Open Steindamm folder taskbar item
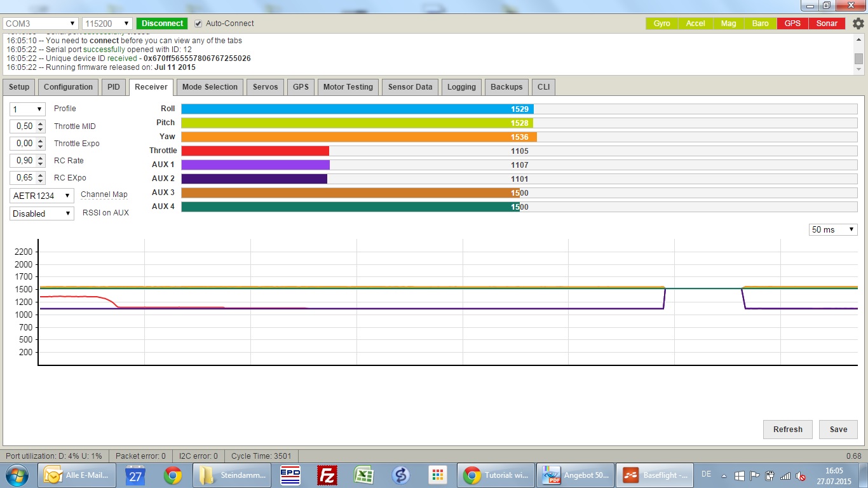Screen dimensions: 868x488 (233, 475)
